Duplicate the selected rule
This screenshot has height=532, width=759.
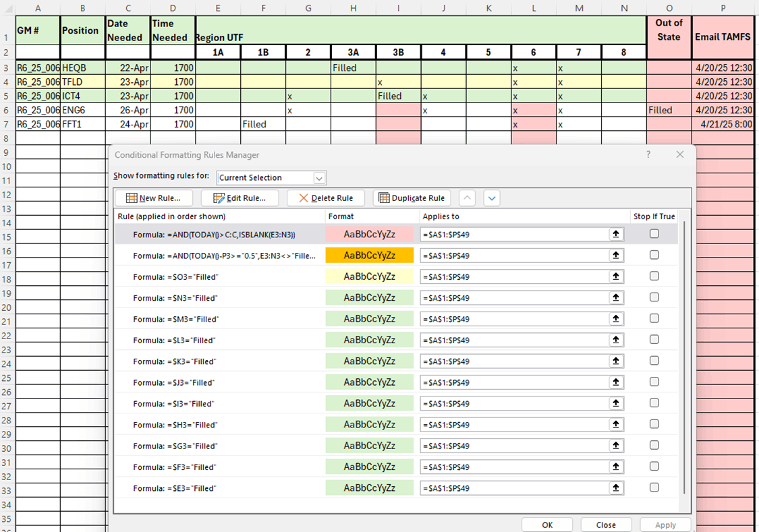point(412,198)
